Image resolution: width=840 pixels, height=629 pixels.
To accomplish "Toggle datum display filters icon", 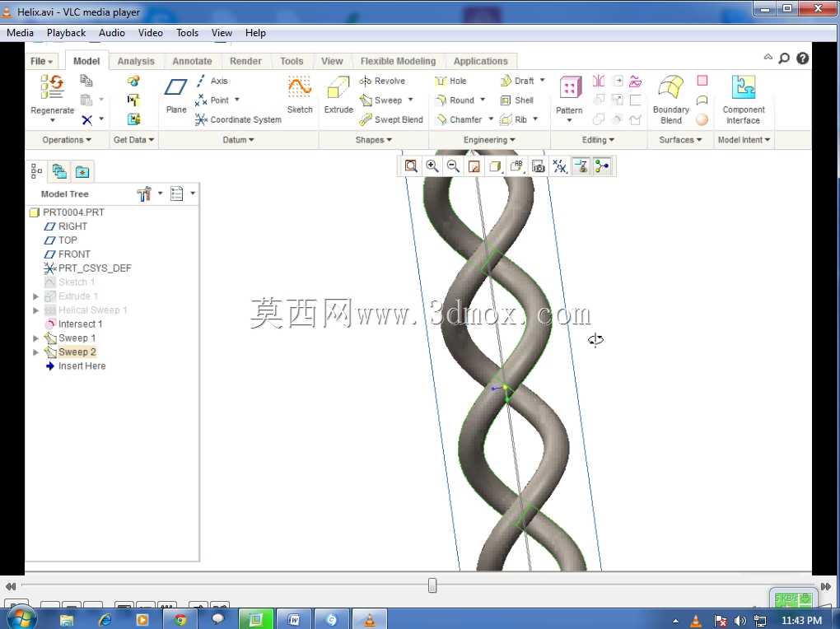I will tap(560, 166).
